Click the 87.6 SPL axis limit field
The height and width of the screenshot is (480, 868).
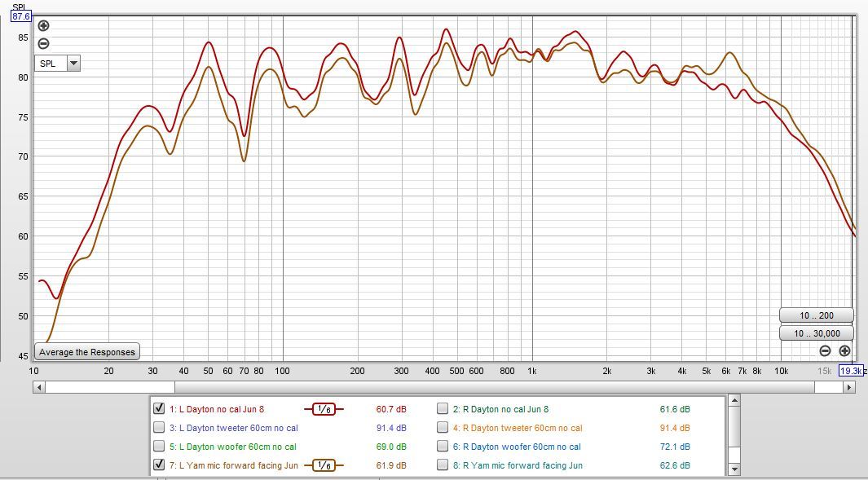21,15
